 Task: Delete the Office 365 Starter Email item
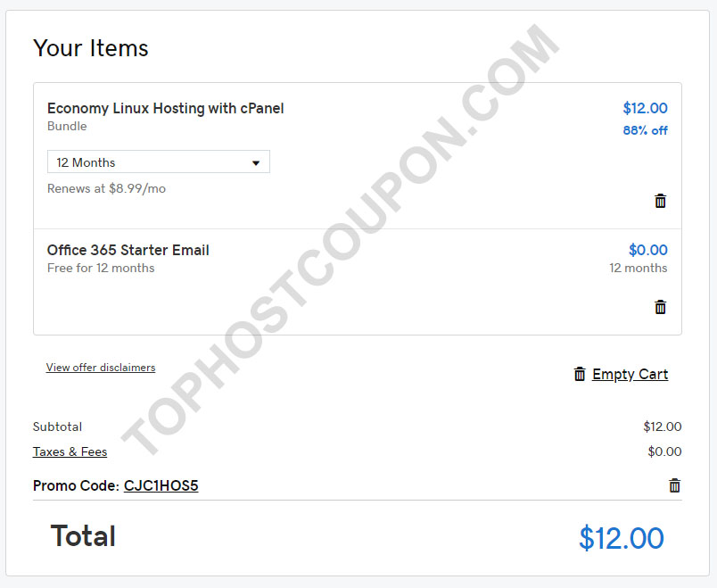[660, 307]
